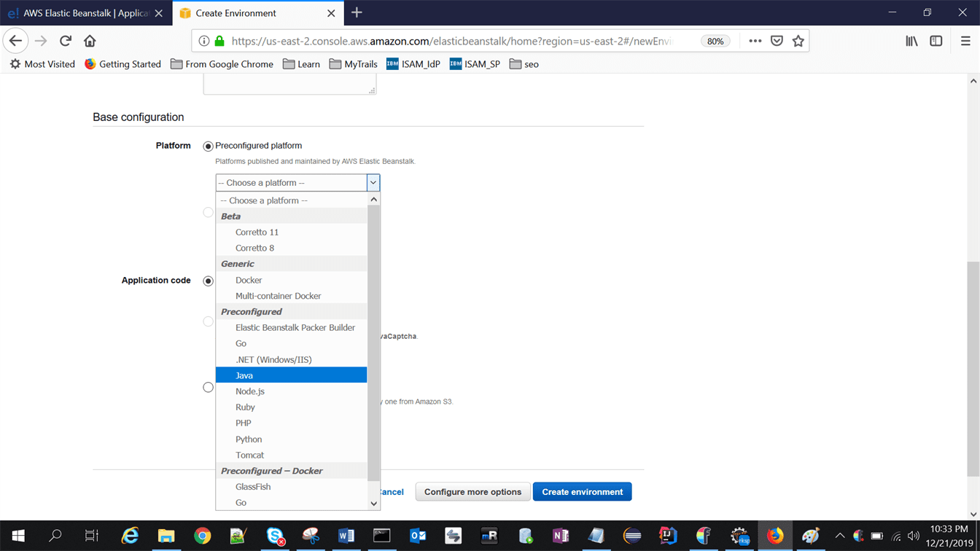Select the bottom unselected Application code radio button
Screen dimensions: 980x551
pos(209,388)
